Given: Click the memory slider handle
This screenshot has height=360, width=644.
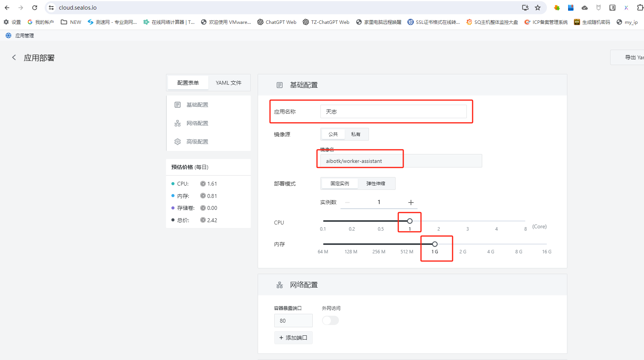Looking at the screenshot, I should [435, 244].
